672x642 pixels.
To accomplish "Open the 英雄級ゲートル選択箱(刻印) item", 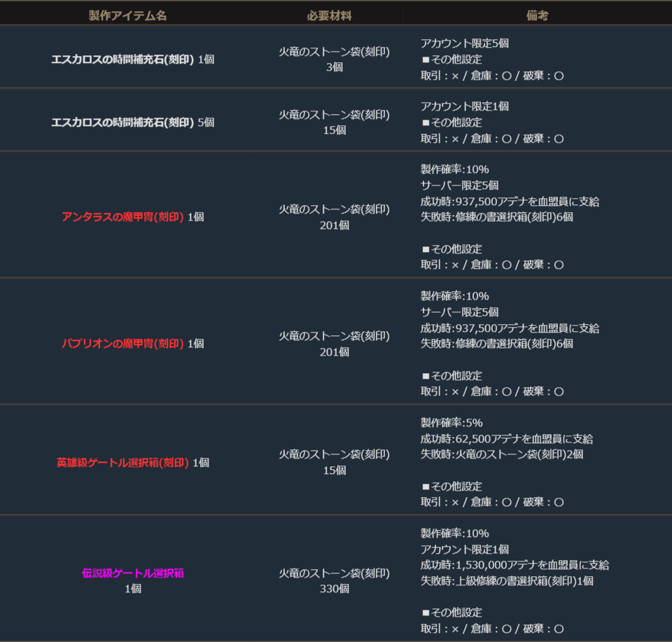I will coord(122,463).
